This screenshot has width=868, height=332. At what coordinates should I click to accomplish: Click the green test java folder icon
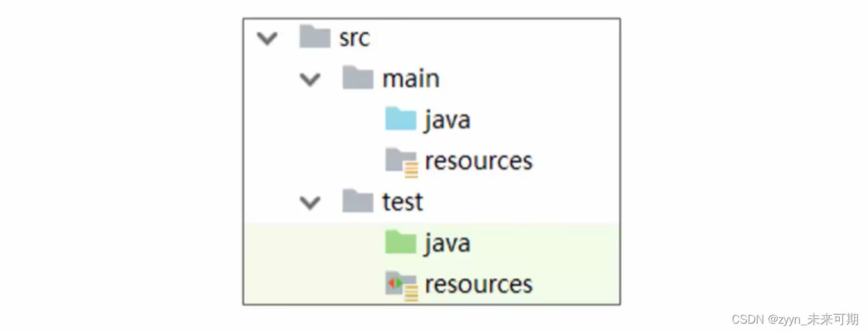tap(401, 243)
